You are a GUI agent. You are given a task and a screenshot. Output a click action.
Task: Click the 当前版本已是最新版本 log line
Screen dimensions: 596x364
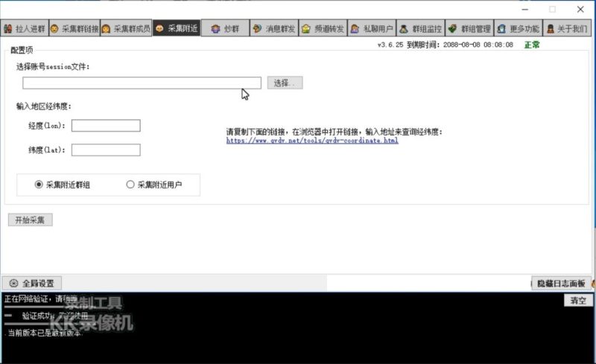click(x=44, y=333)
